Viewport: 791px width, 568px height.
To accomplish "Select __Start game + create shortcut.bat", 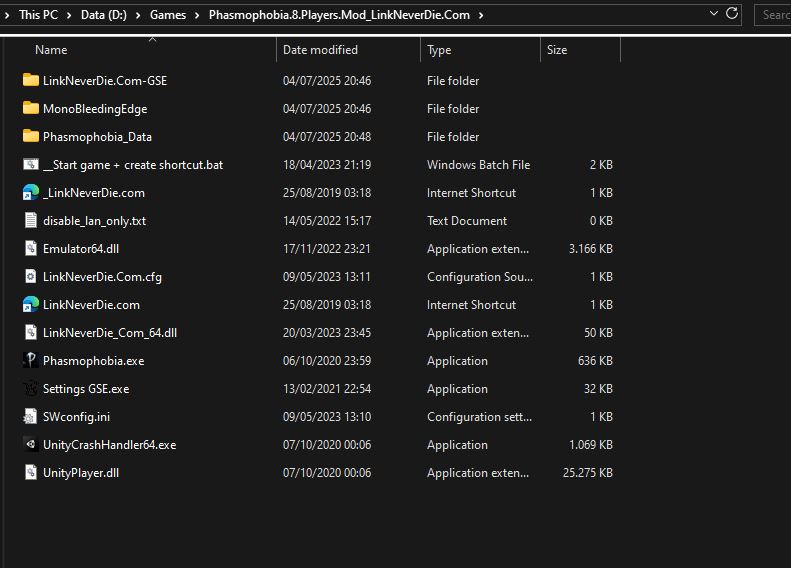I will click(133, 165).
